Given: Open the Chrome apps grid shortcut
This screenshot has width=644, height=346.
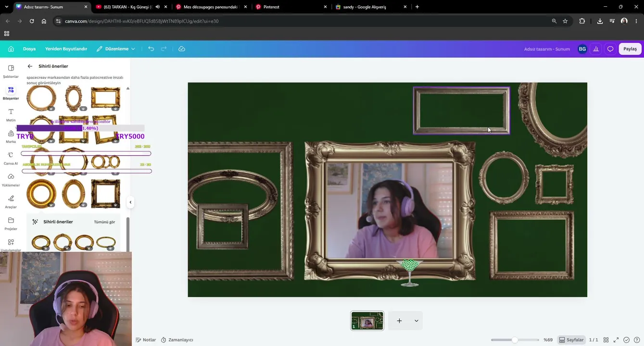Looking at the screenshot, I should (x=7, y=34).
